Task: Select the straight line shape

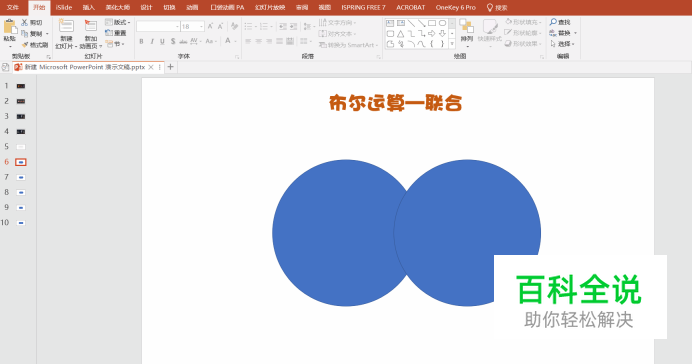Action: (x=411, y=23)
